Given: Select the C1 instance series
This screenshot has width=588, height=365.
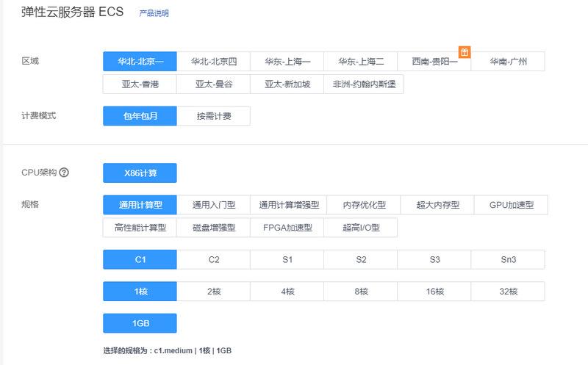Looking at the screenshot, I should (x=140, y=259).
